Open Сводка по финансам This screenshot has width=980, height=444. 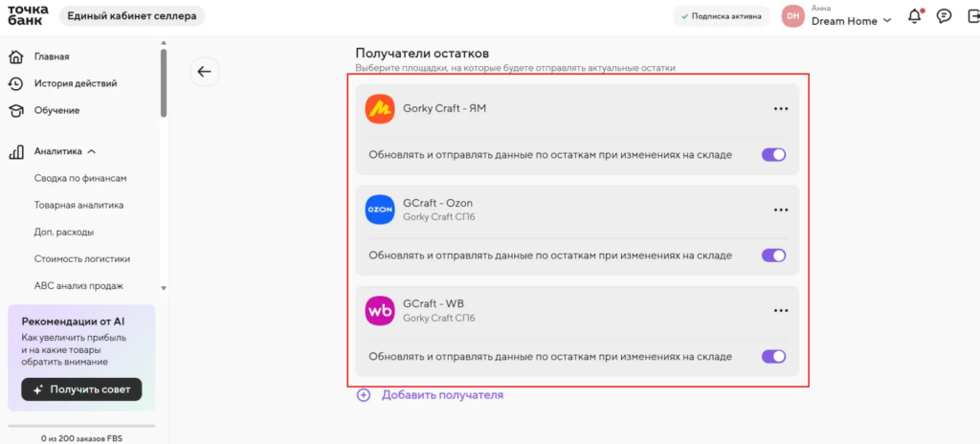[80, 178]
